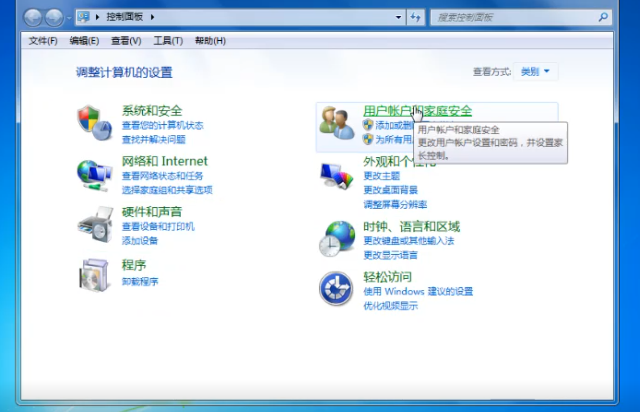This screenshot has height=412, width=640.
Task: Open the 查看(V) menu
Action: (x=126, y=40)
